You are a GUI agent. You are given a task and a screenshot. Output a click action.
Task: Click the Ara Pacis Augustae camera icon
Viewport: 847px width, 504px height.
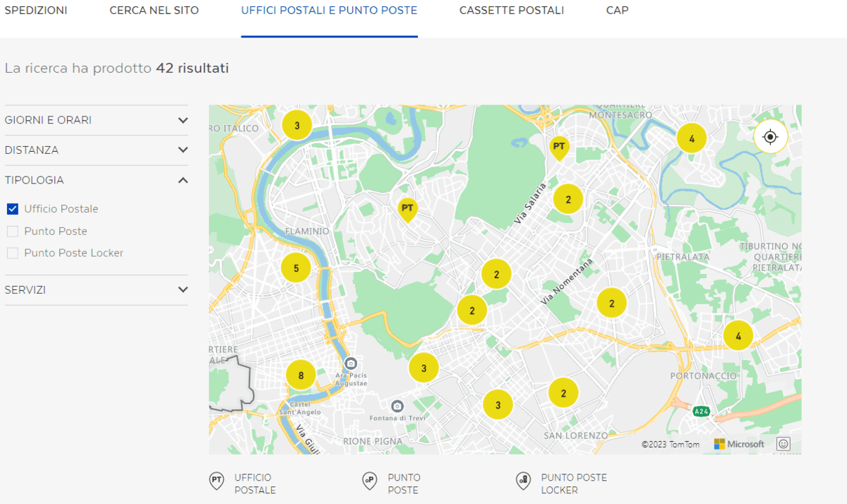coord(351,364)
